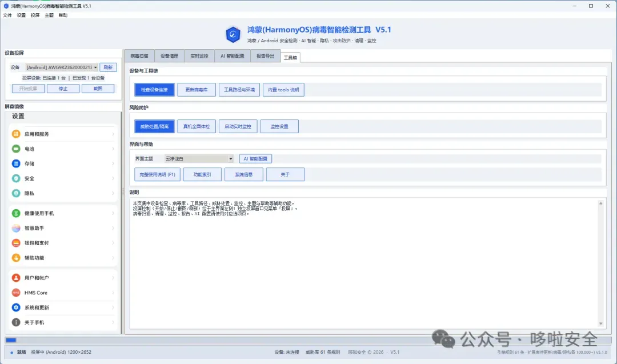Open the 文件 menu
Screen dimensions: 617x364
tap(7, 15)
